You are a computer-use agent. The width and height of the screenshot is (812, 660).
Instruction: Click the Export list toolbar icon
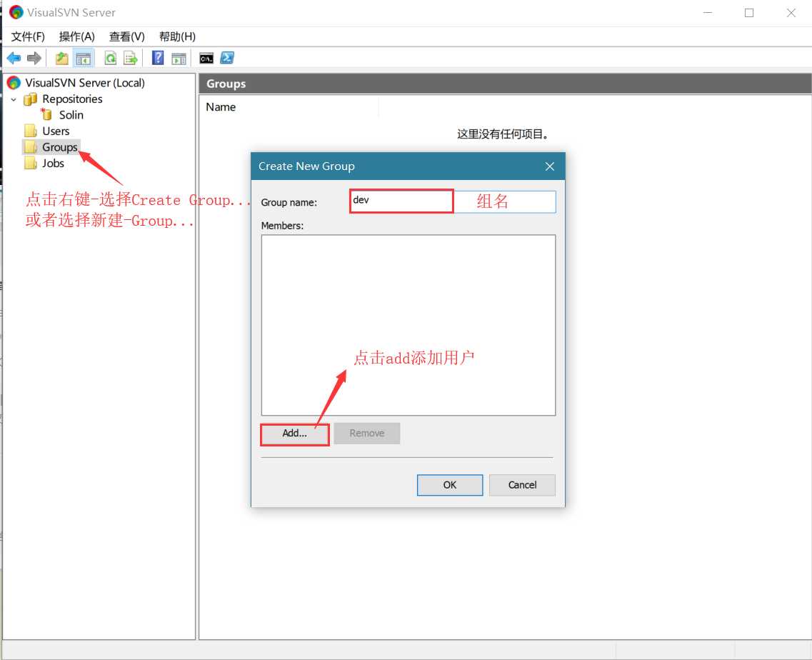[131, 58]
